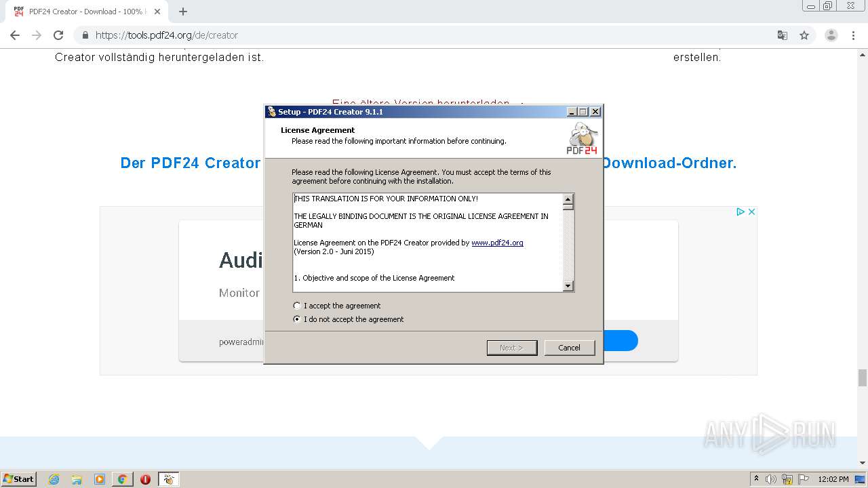Click the disabled Next button in setup
The height and width of the screenshot is (488, 868).
click(x=512, y=348)
